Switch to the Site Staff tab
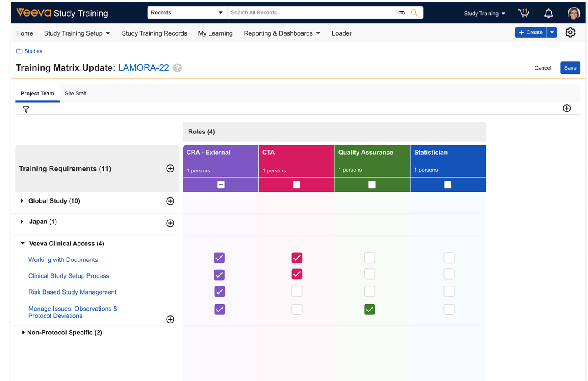This screenshot has width=588, height=381. tap(75, 93)
